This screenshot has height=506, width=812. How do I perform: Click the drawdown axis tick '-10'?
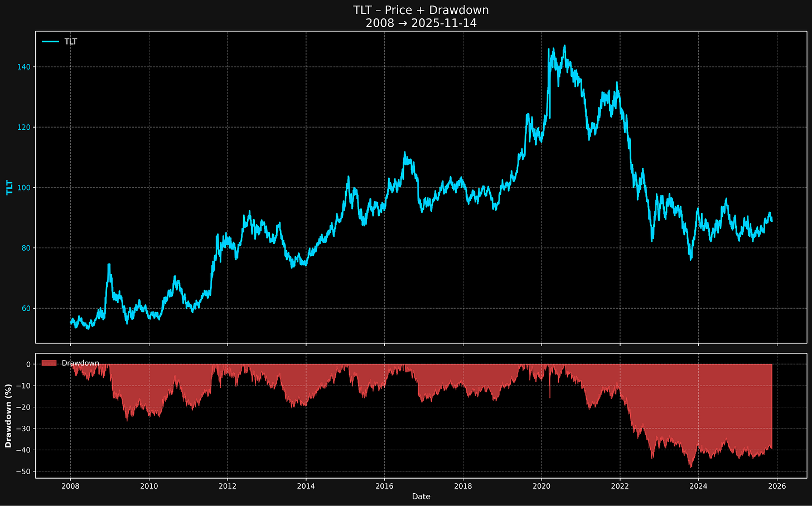tap(25, 386)
